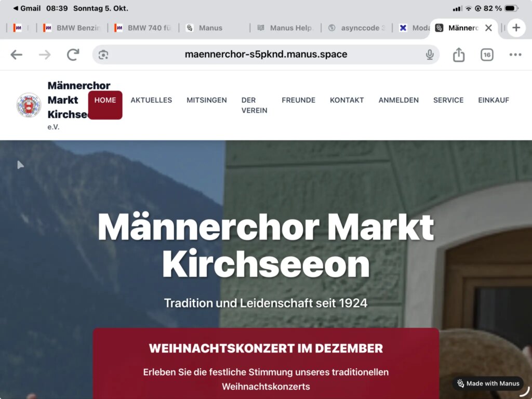Screen dimensions: 532x399
Task: Tap the browser back arrow
Action: (16, 55)
